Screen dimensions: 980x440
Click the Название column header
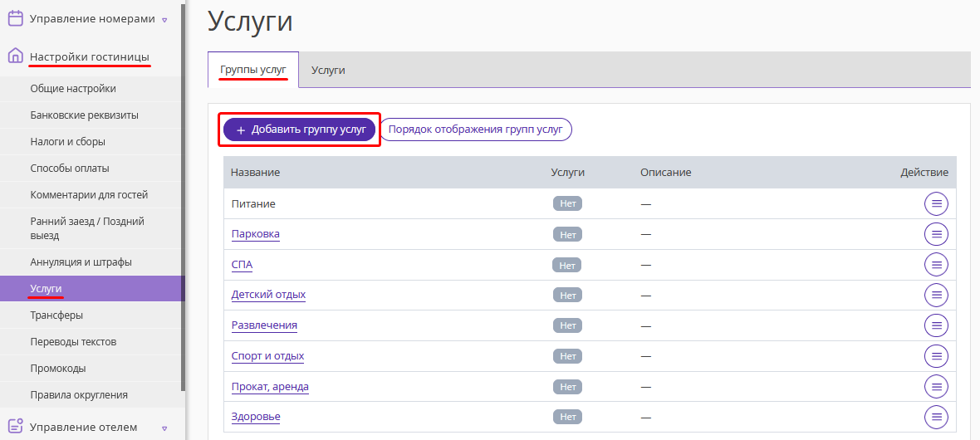(x=255, y=173)
